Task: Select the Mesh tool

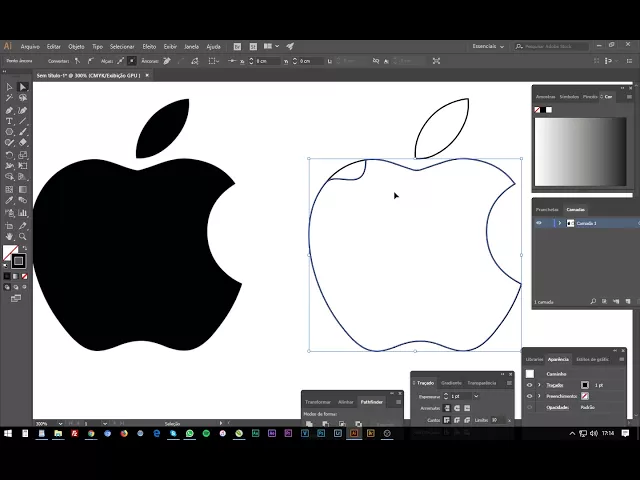Action: point(9,189)
